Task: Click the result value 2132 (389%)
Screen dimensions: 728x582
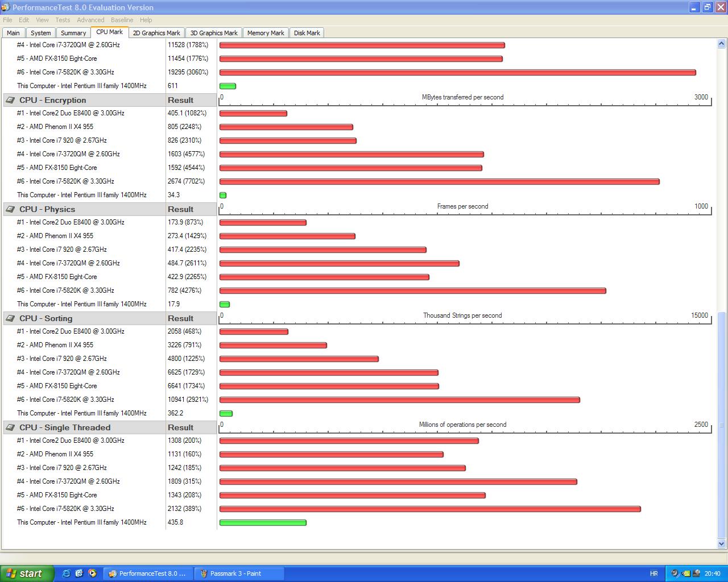Action: click(185, 509)
